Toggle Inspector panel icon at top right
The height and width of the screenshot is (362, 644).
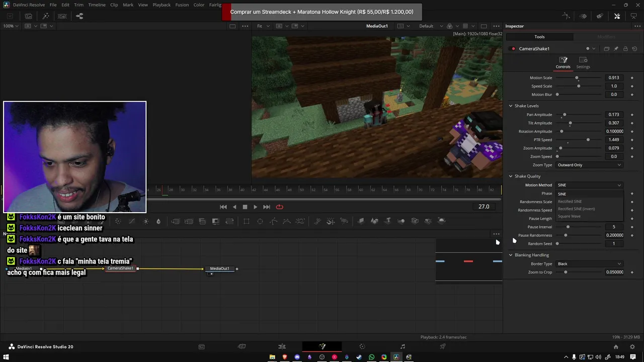tap(617, 16)
